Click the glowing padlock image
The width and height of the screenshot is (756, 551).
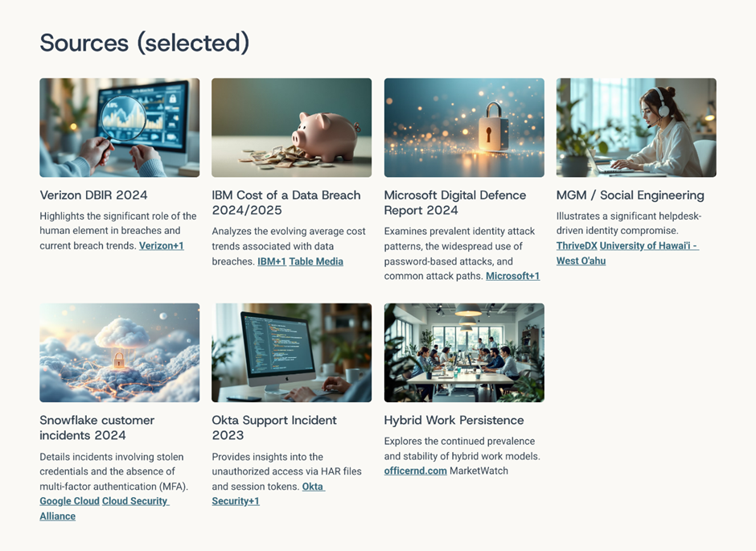[464, 128]
